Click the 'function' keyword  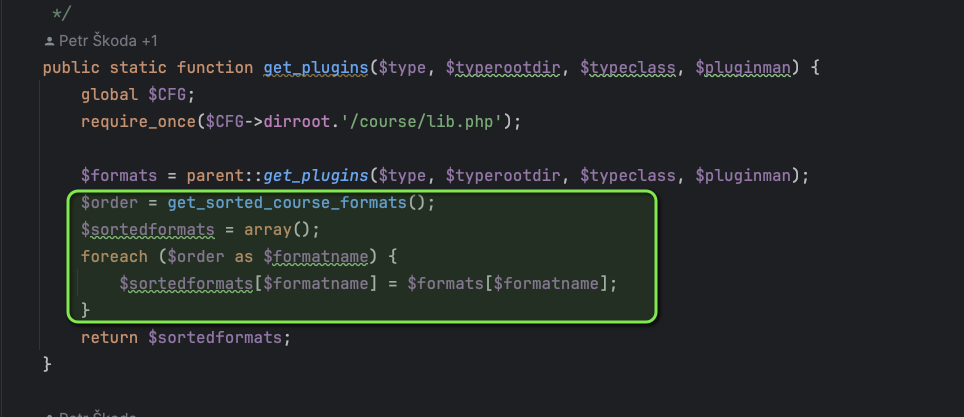coord(215,68)
